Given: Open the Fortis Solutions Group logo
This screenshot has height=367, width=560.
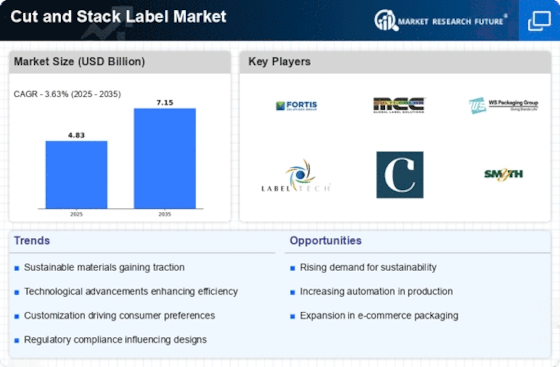Looking at the screenshot, I should [x=296, y=106].
